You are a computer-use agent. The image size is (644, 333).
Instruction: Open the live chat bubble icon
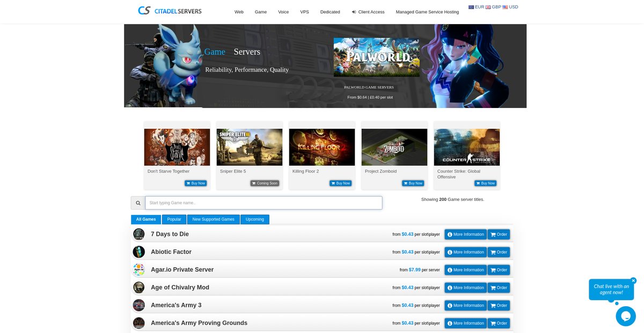626,316
